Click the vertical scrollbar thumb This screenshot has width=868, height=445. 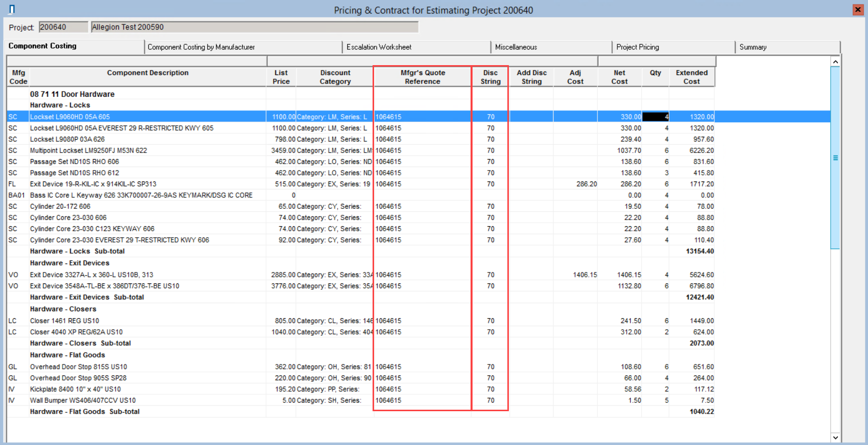pyautogui.click(x=835, y=158)
